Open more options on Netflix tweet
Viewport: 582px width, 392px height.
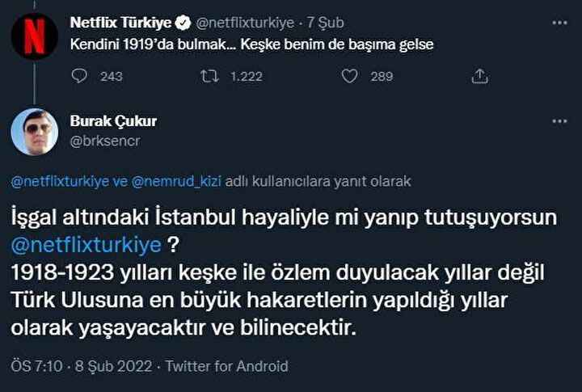tap(559, 23)
